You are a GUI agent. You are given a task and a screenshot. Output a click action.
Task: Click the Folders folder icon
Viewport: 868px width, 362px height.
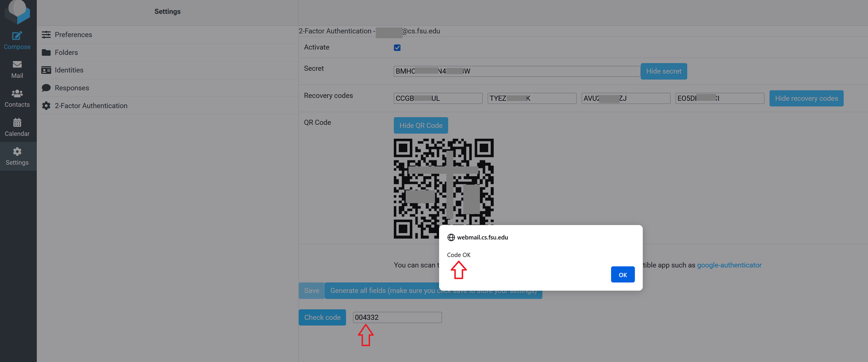point(46,53)
